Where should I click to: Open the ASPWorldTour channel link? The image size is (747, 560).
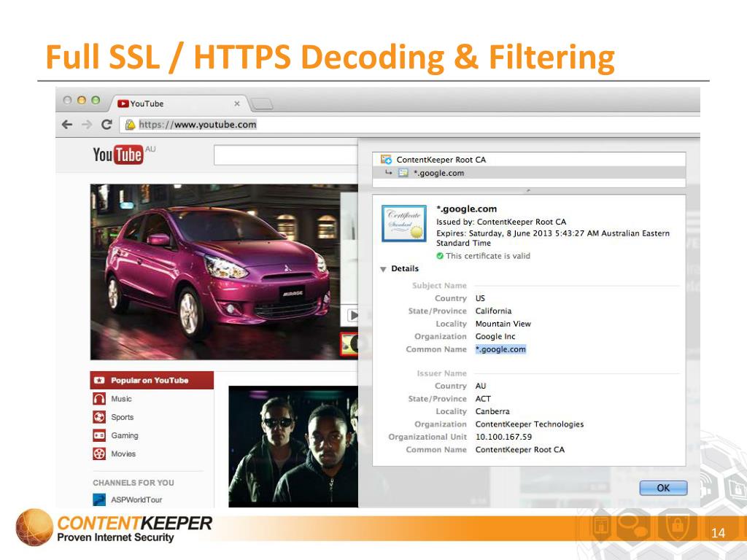pos(136,500)
